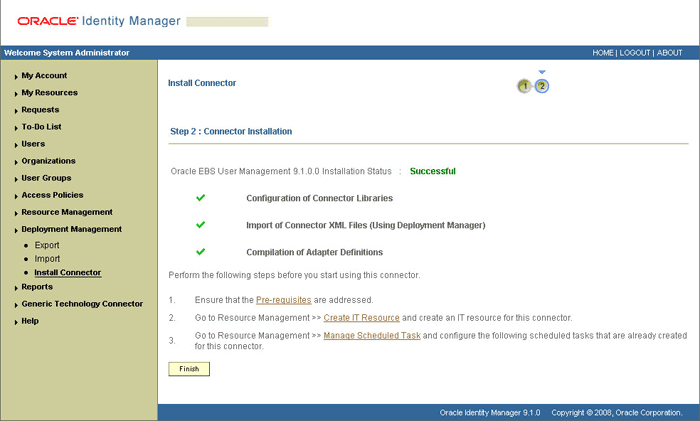Click the green checkmark for Connector Libraries
This screenshot has height=421, width=700.
pos(200,197)
